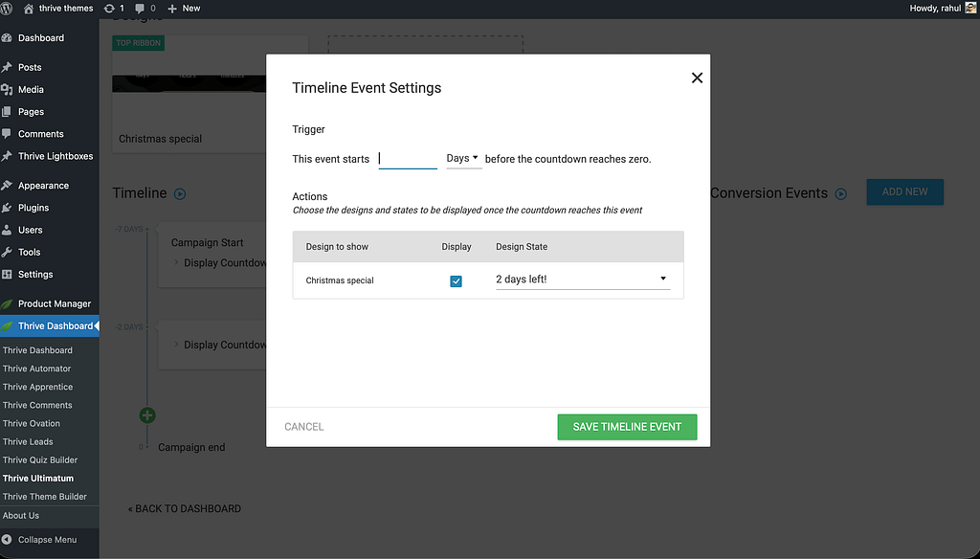Click the WordPress logo icon
980x559 pixels.
click(8, 8)
